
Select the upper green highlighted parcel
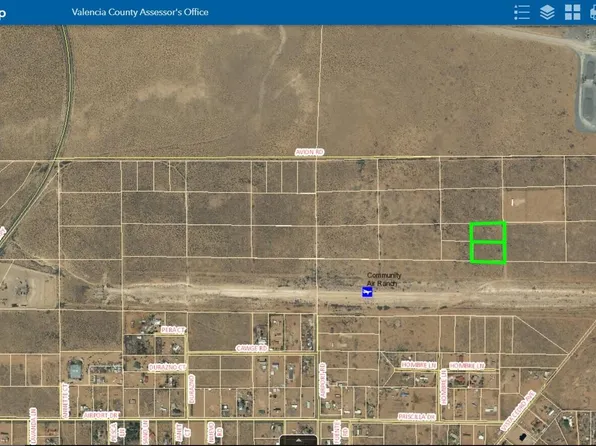pyautogui.click(x=488, y=232)
